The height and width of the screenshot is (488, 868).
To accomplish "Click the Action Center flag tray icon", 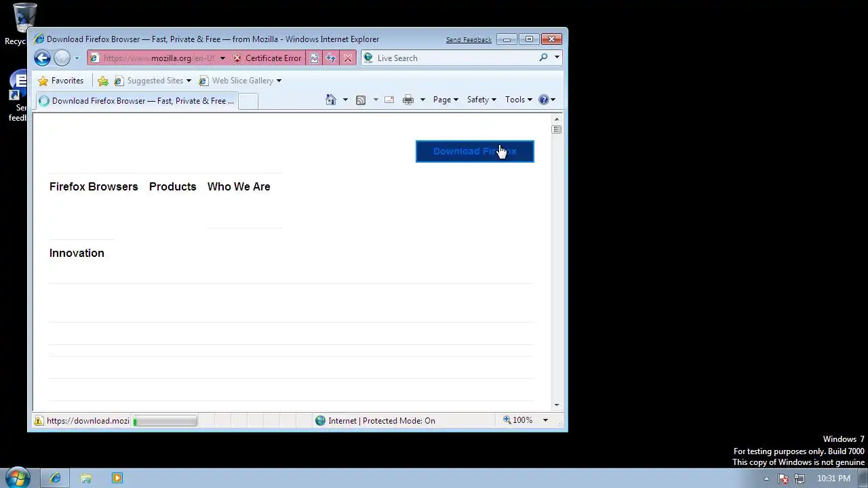I will (x=784, y=479).
